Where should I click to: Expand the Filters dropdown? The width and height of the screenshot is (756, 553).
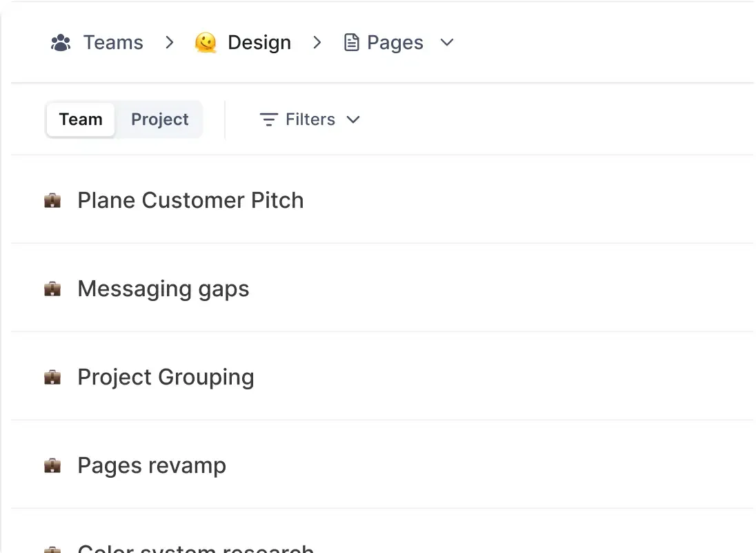353,119
